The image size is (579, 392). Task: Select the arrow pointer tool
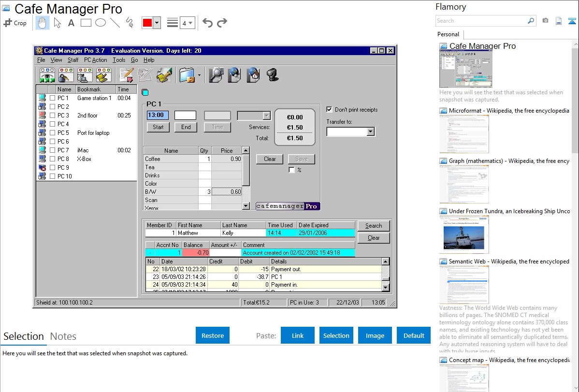coord(57,23)
